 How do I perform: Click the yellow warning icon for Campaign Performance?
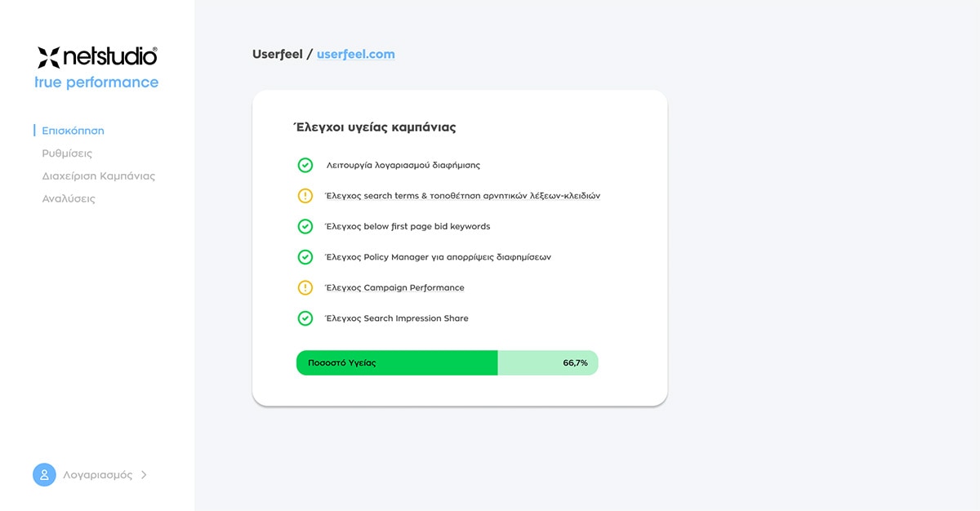coord(305,287)
